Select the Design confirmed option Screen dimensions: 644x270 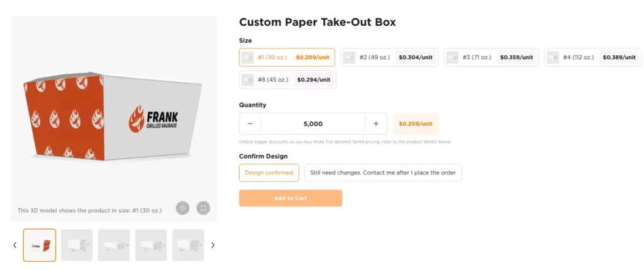[x=269, y=172]
